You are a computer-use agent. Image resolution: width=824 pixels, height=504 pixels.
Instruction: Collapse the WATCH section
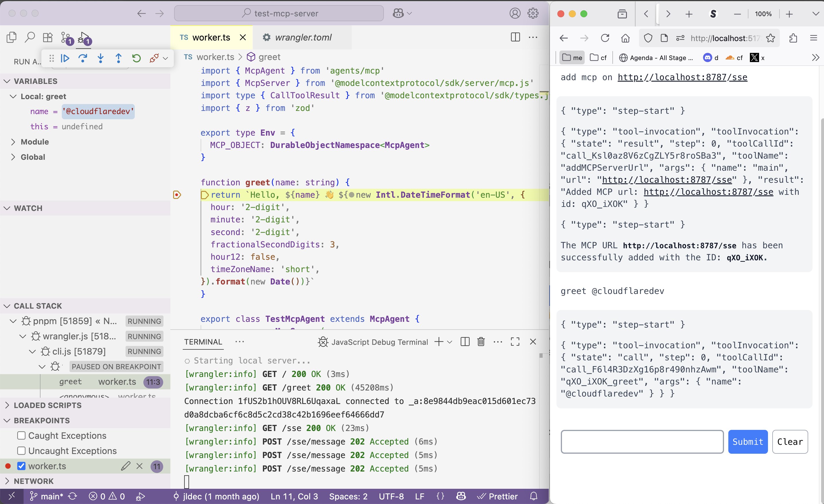pos(85,208)
